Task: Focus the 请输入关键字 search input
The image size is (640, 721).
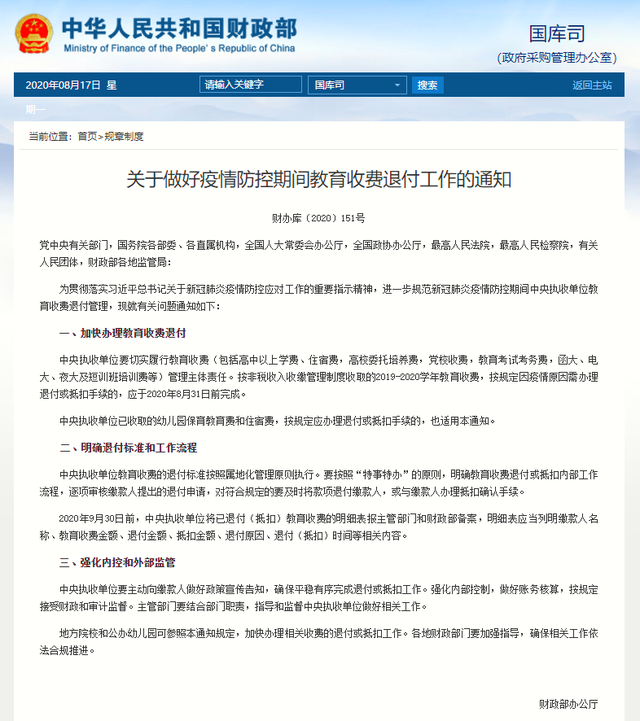Action: tap(249, 85)
